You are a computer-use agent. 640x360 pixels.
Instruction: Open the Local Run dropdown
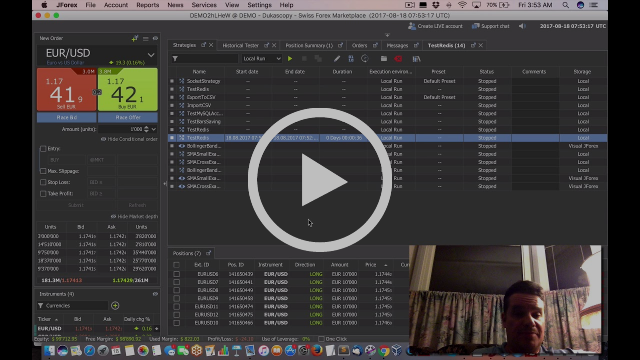click(261, 59)
